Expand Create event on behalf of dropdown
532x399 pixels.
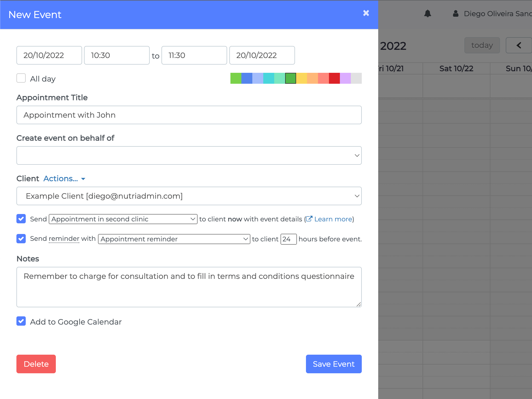(189, 155)
